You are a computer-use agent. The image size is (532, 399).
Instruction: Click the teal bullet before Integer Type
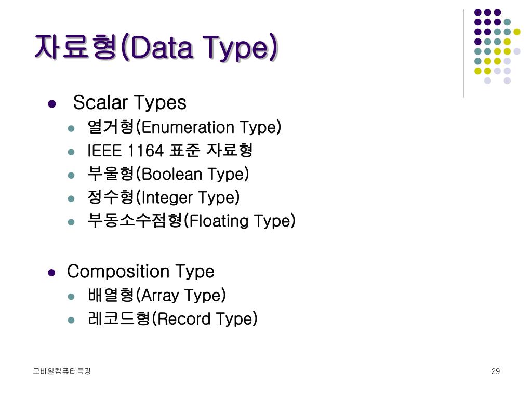tap(71, 199)
